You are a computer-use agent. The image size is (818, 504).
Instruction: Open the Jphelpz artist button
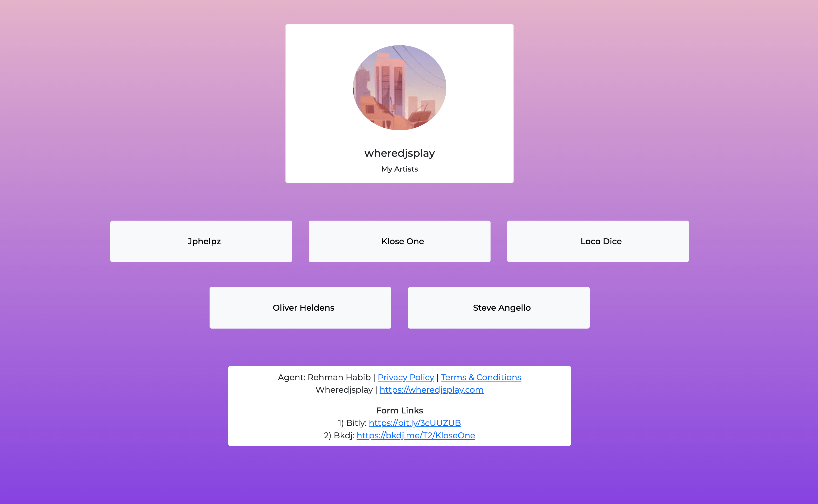(201, 241)
